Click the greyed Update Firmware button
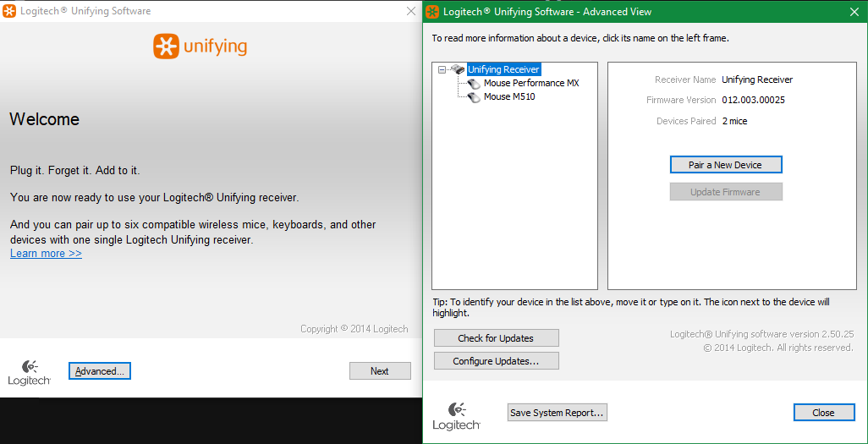 click(x=725, y=192)
